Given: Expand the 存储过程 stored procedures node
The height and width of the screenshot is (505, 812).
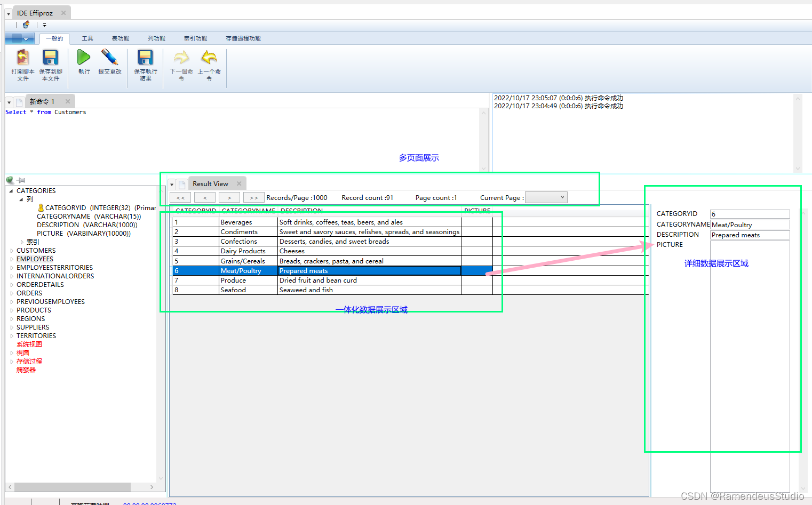Looking at the screenshot, I should (12, 362).
